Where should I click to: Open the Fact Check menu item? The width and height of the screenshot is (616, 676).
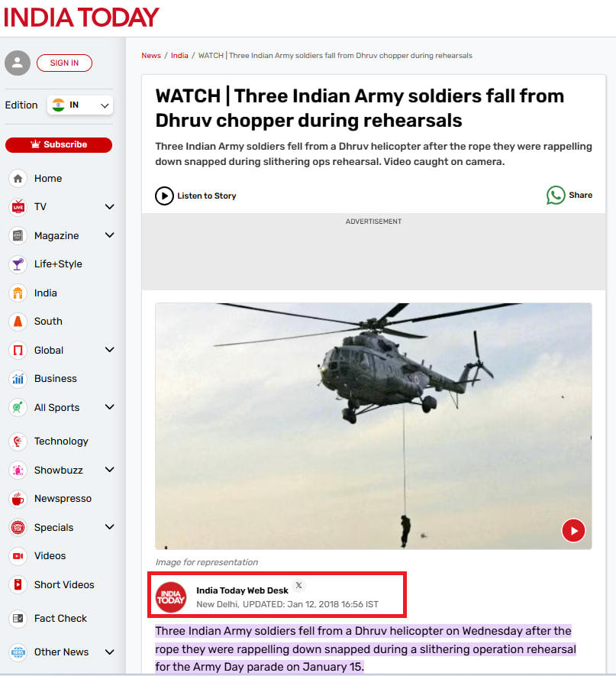click(61, 618)
